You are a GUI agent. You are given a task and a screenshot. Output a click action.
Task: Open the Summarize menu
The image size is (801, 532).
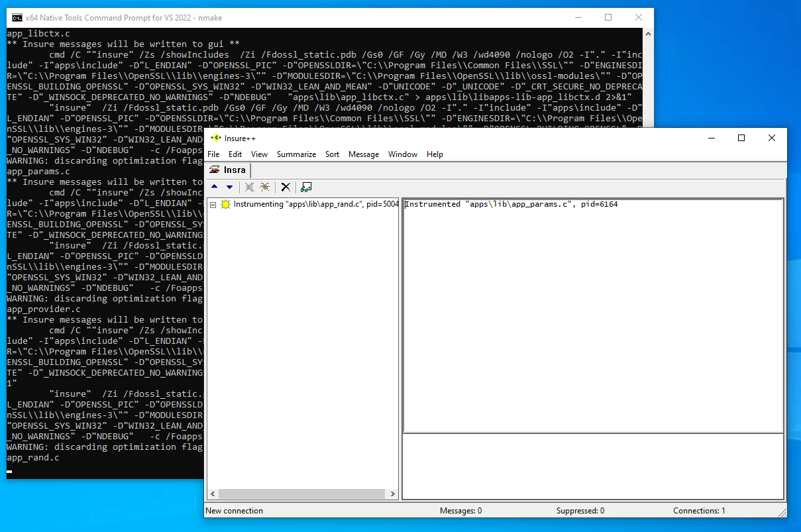[296, 154]
